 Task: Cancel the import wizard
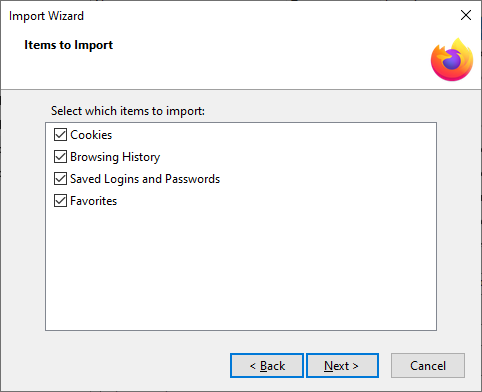(x=428, y=366)
